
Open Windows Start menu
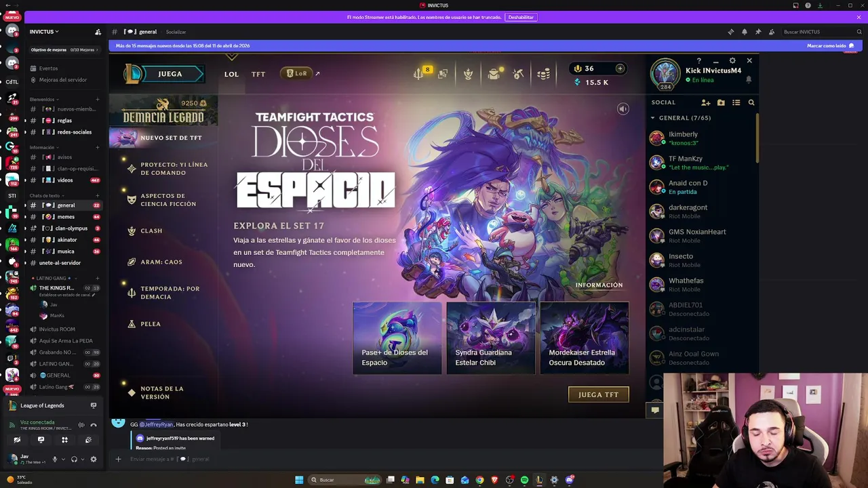(299, 480)
